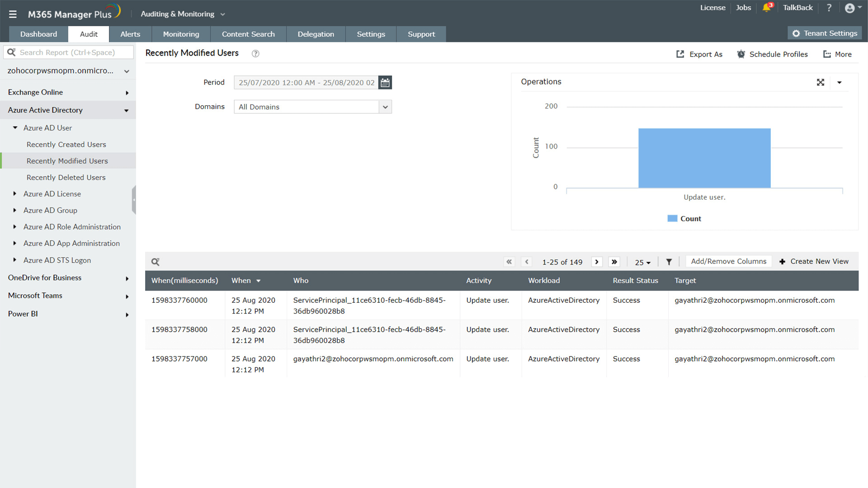Screen dimensions: 868x488
Task: Click the notifications bell icon
Action: coord(766,8)
